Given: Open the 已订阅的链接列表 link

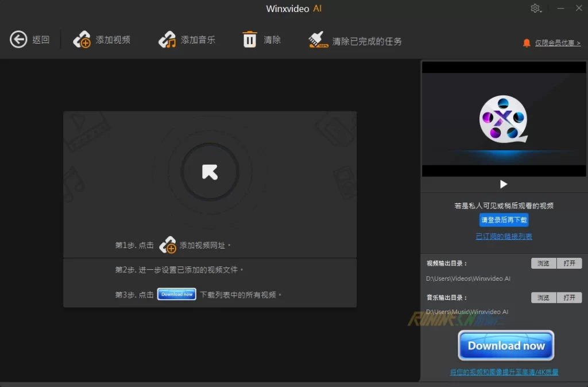Looking at the screenshot, I should (x=504, y=237).
